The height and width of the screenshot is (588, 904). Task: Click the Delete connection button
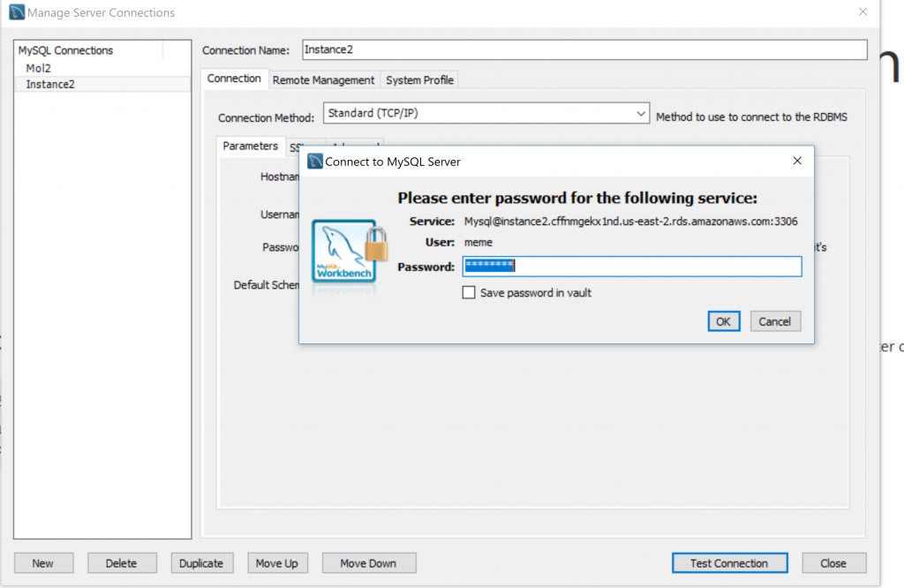pyautogui.click(x=122, y=563)
